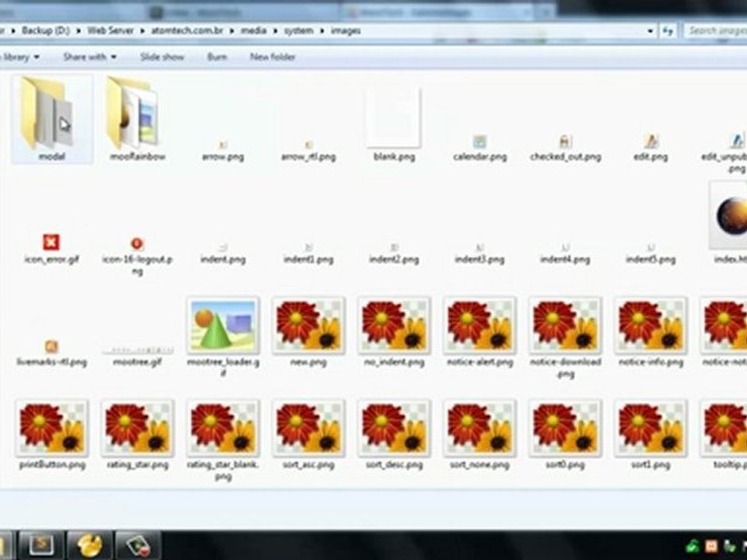Go to Web Server in breadcrumb

110,30
